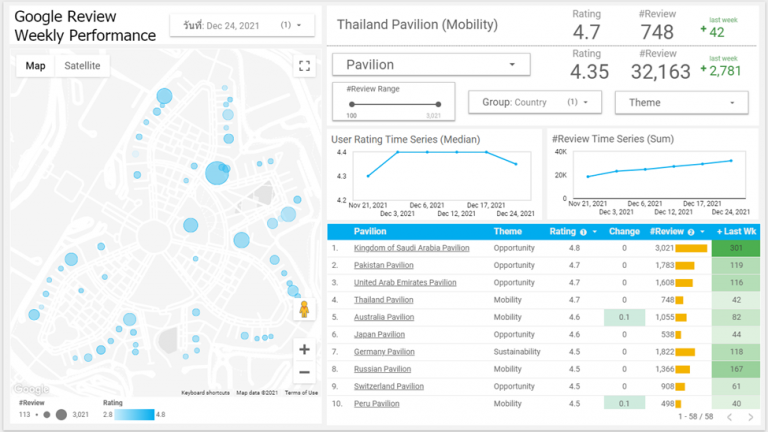Open Australia Pavilion link
Viewport: 768px width, 432px height.
pyautogui.click(x=384, y=317)
